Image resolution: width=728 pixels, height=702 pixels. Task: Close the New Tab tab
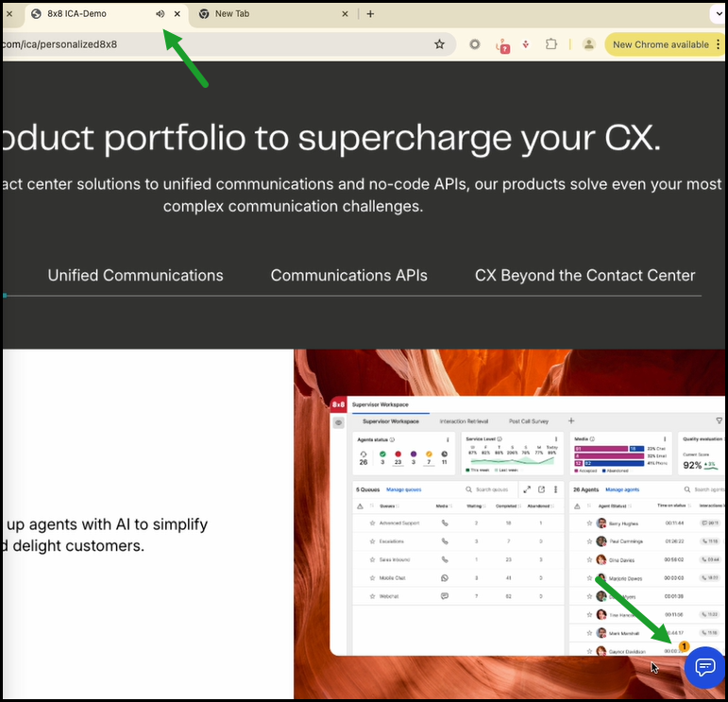pos(345,14)
